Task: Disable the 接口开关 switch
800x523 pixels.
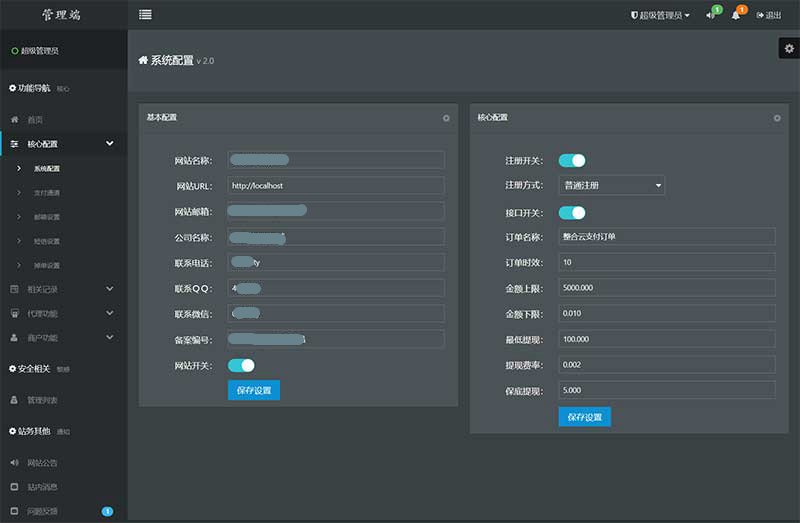Action: tap(571, 212)
